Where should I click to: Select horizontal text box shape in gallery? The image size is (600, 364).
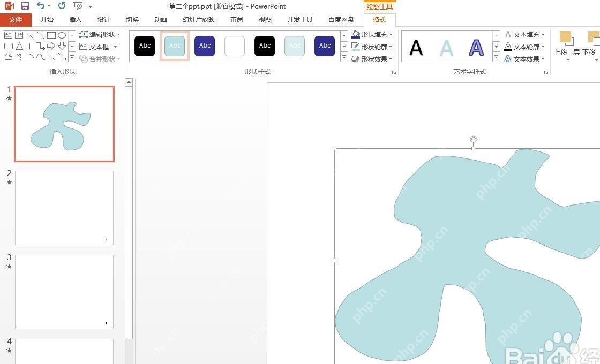8,35
